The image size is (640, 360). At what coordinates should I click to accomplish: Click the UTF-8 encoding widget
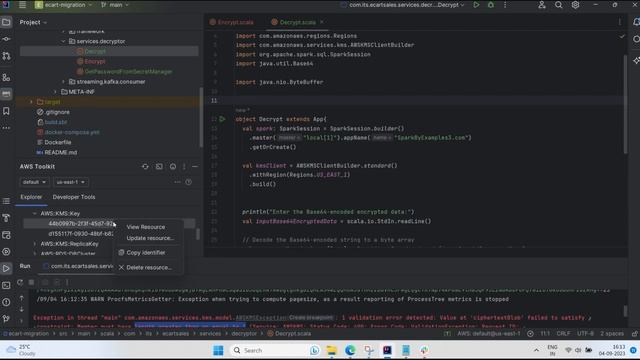(x=585, y=333)
